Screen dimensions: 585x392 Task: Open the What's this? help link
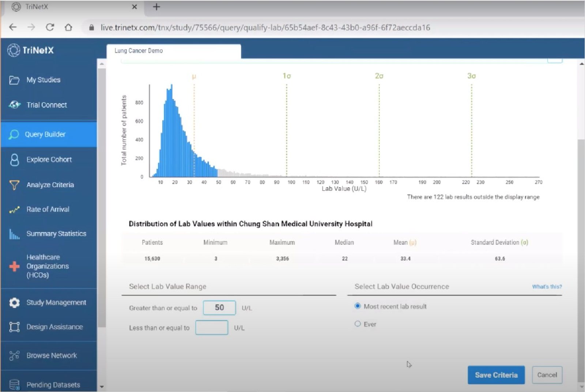click(x=547, y=287)
